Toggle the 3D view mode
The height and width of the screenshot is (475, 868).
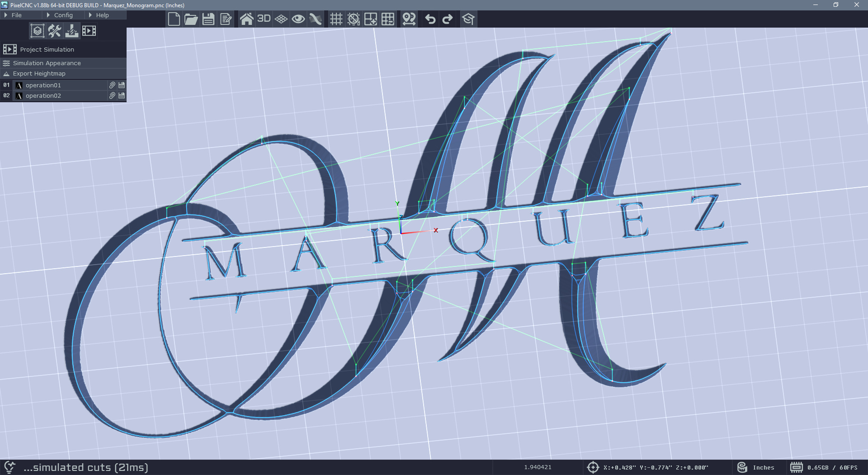264,19
